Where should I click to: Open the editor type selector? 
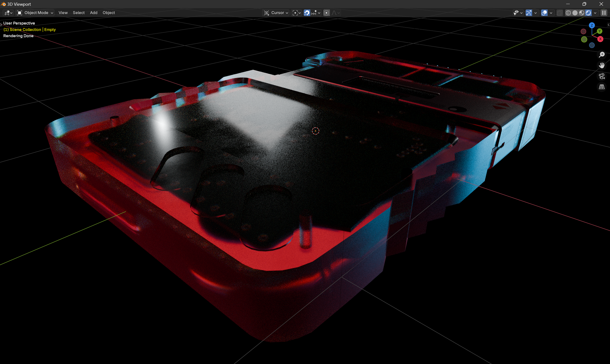coord(8,13)
